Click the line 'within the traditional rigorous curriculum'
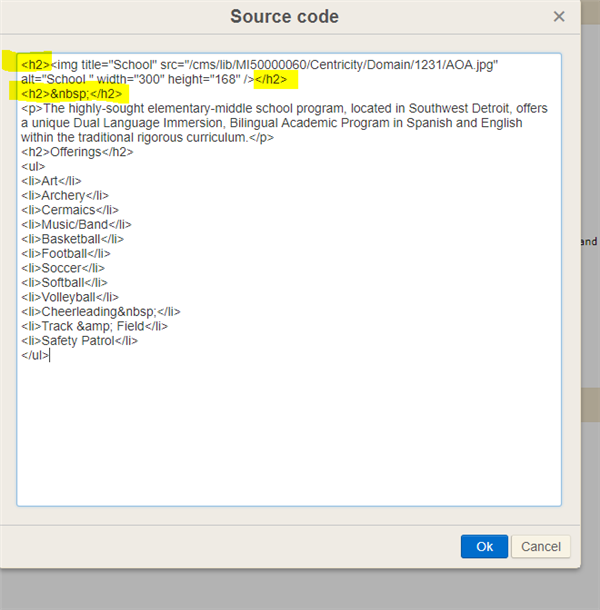Image resolution: width=600 pixels, height=610 pixels. 147,137
